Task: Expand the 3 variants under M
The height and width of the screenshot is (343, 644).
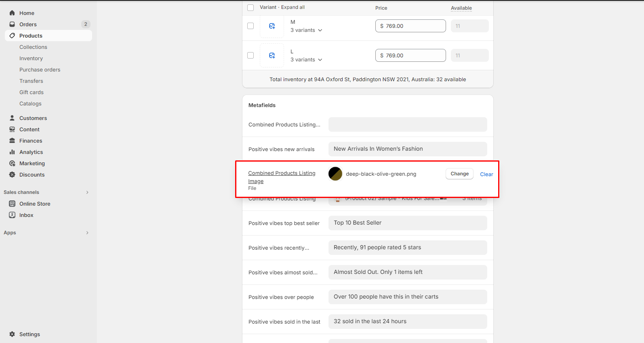Action: tap(306, 30)
